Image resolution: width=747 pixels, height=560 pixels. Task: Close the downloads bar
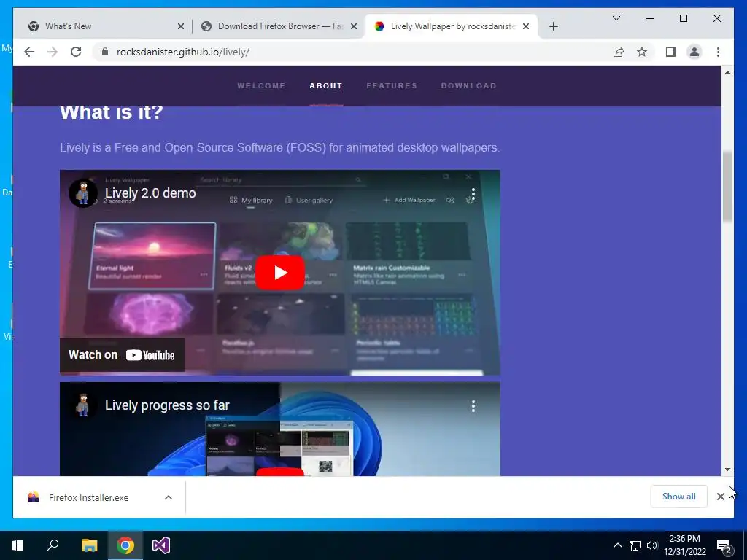pos(720,497)
